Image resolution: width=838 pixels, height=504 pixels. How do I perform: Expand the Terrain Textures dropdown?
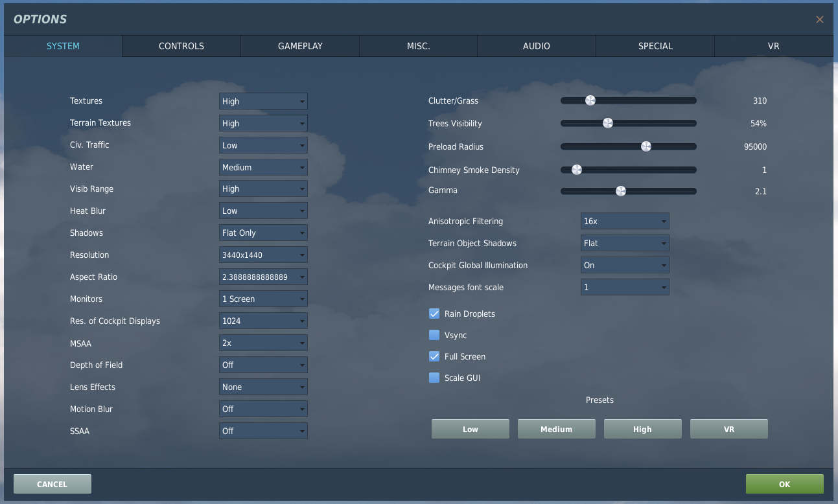263,123
